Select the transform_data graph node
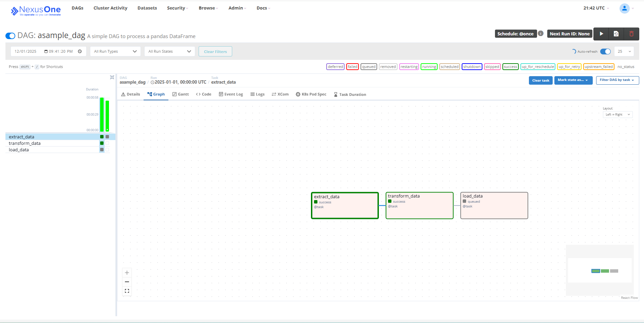Image resolution: width=644 pixels, height=323 pixels. point(420,206)
